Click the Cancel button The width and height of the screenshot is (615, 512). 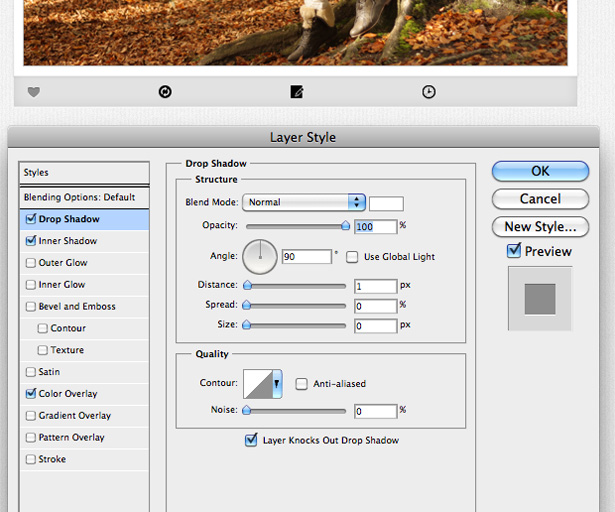click(x=540, y=199)
